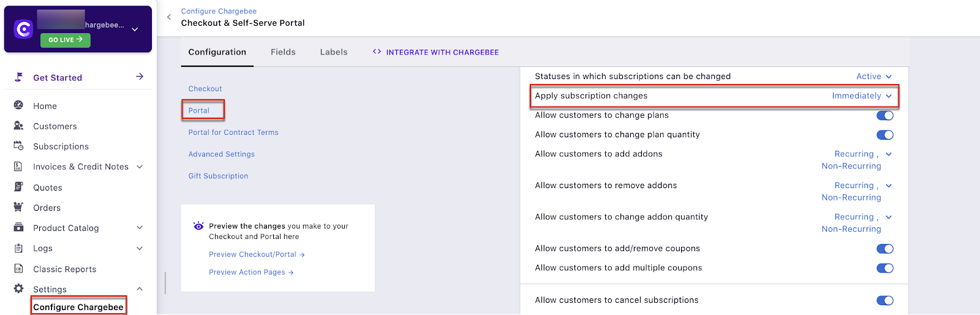Viewport: 980px width, 315px height.
Task: Select Gift Subscription section
Action: pos(219,176)
